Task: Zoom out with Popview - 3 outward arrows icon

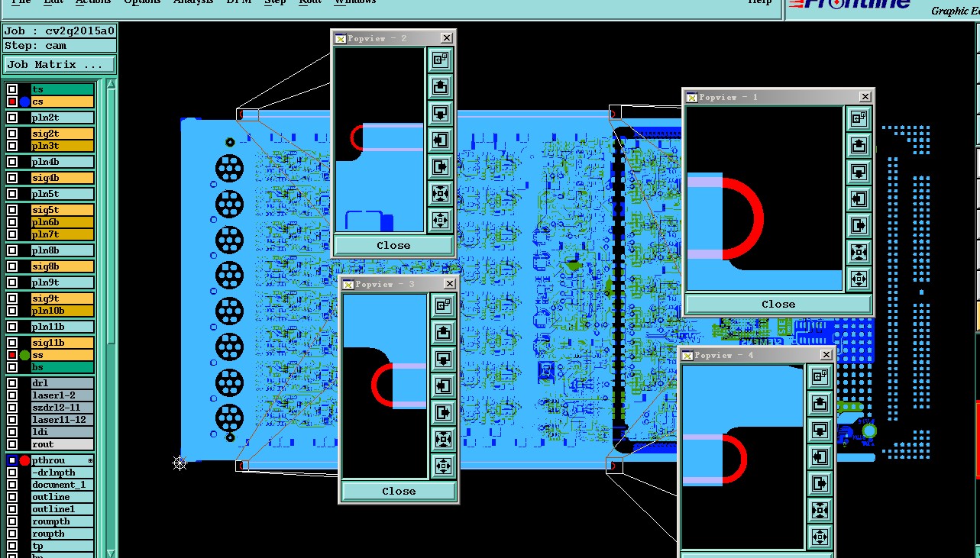Action: [443, 466]
